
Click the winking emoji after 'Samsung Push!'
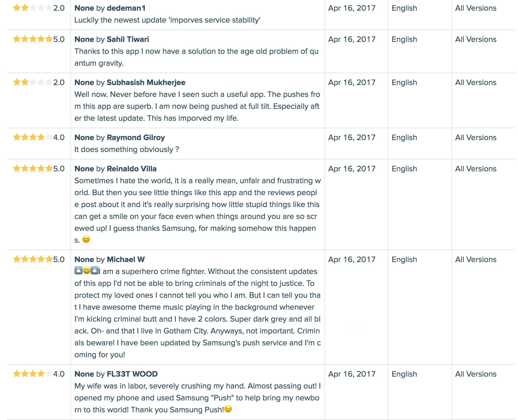click(228, 409)
